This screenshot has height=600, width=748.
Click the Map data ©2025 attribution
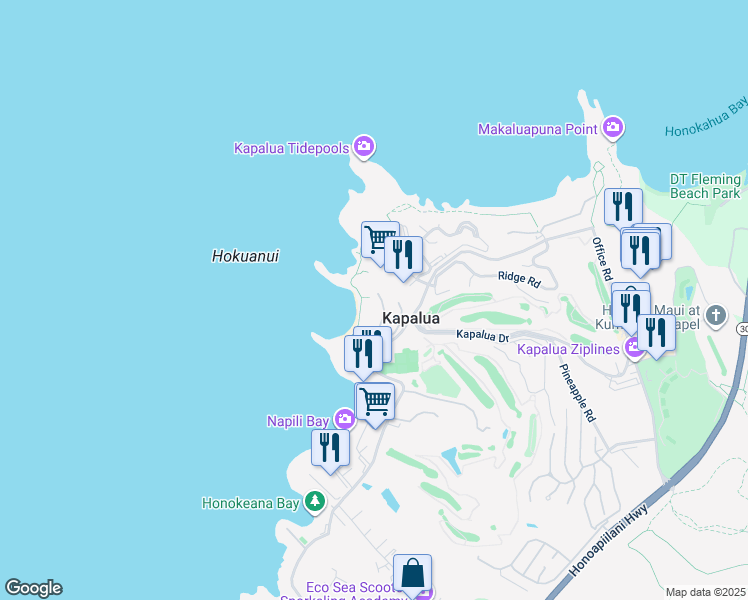tap(705, 592)
